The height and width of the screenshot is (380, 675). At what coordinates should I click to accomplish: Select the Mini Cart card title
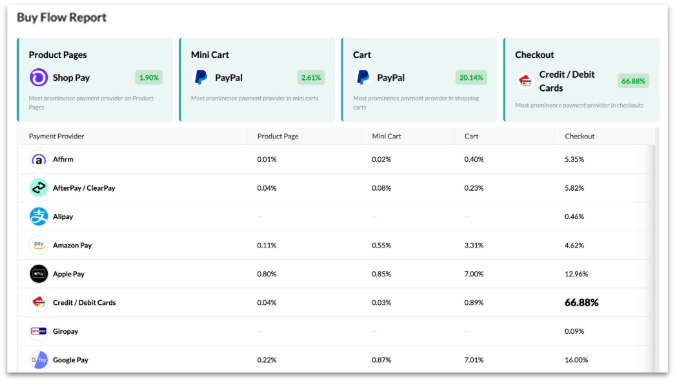point(210,55)
